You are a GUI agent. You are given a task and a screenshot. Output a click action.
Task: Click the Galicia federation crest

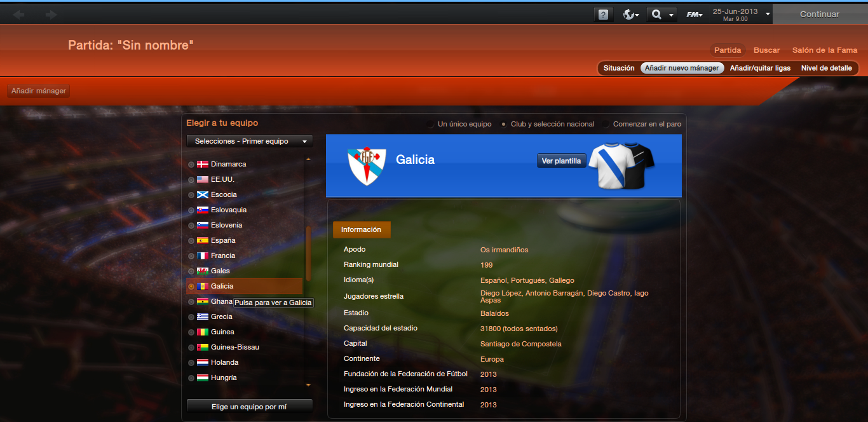367,166
